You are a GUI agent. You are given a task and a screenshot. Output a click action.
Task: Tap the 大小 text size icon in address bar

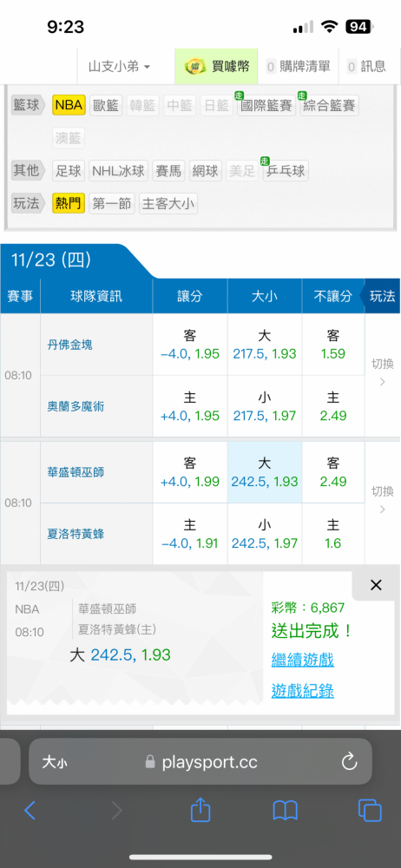pyautogui.click(x=55, y=762)
